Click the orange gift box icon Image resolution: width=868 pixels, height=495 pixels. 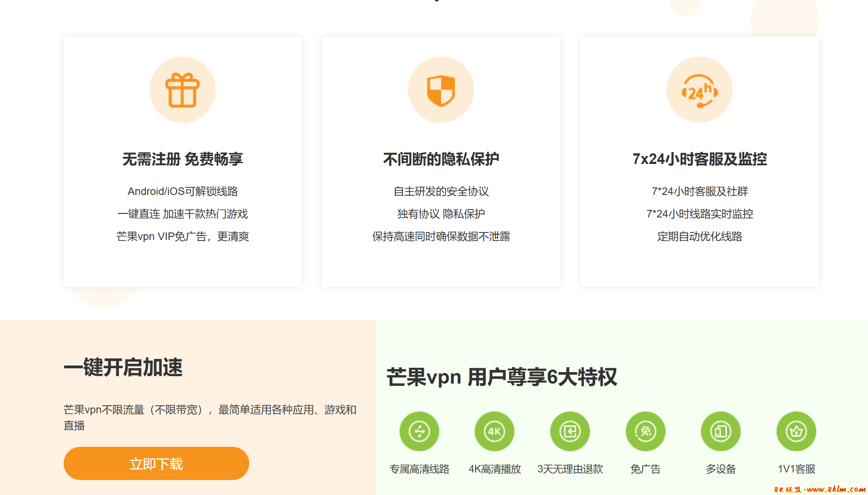click(183, 90)
